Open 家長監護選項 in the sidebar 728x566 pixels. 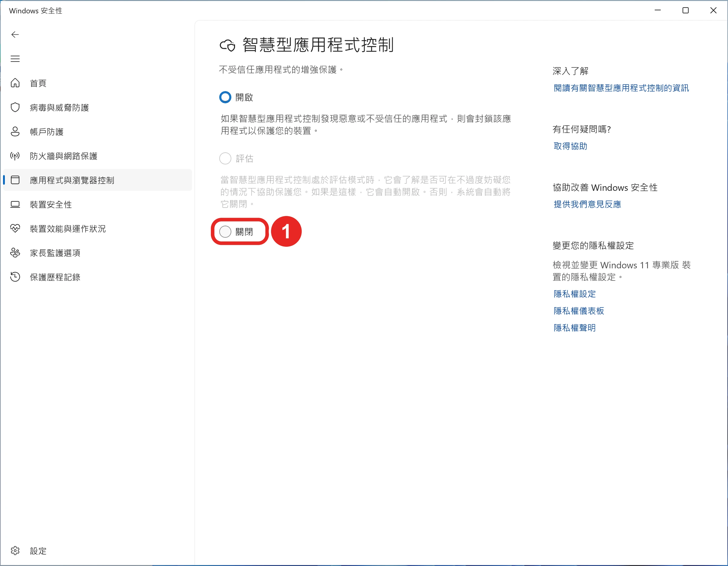97,253
